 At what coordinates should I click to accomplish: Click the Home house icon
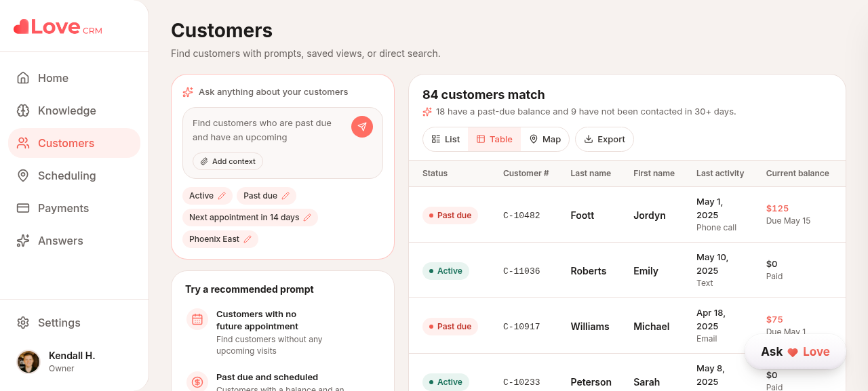pyautogui.click(x=23, y=78)
